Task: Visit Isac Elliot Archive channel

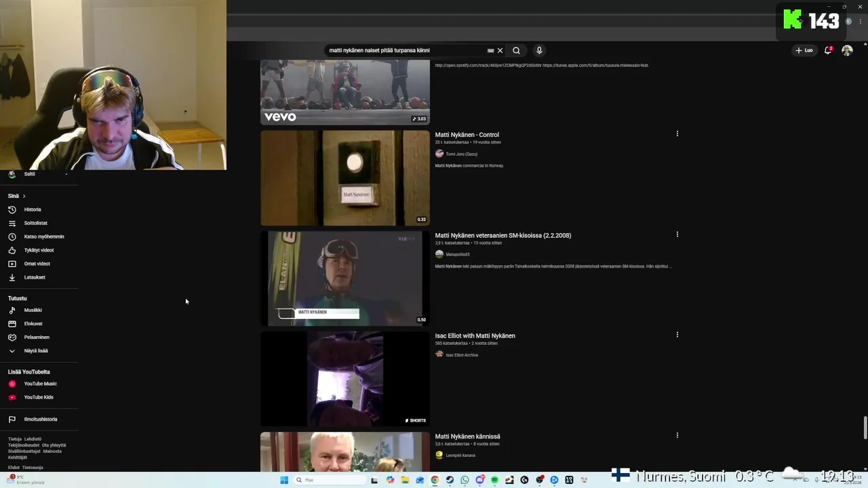Action: click(x=461, y=354)
